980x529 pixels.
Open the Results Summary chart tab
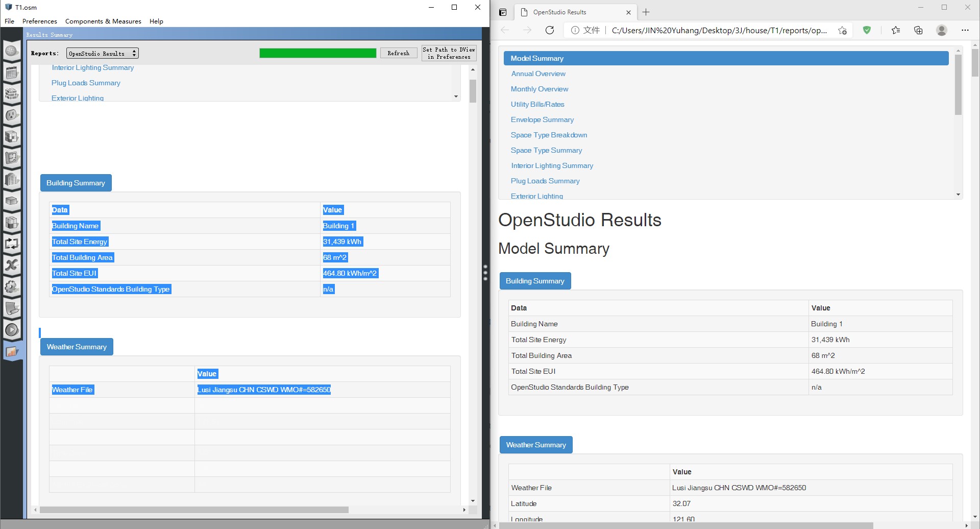pos(12,351)
